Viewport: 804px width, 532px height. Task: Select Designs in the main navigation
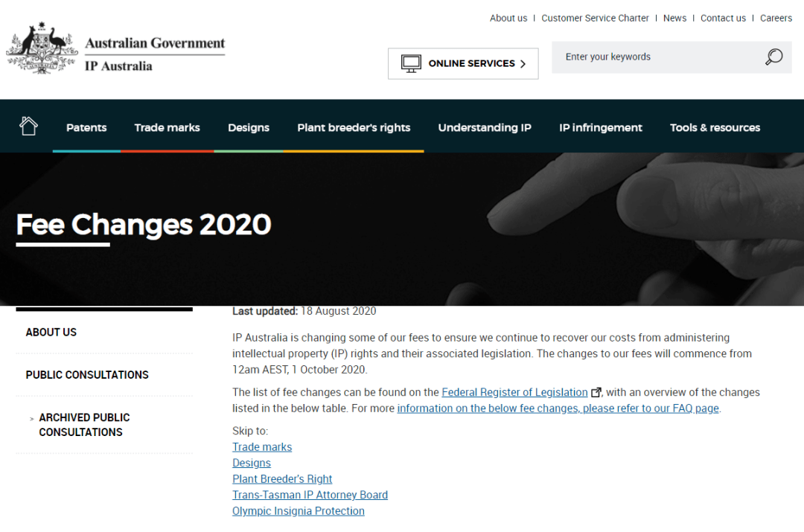249,128
